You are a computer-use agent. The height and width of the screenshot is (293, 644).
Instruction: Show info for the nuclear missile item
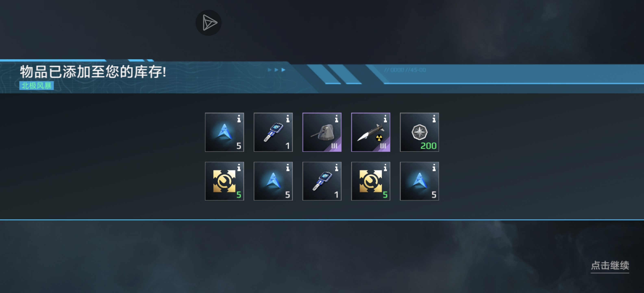pyautogui.click(x=385, y=119)
